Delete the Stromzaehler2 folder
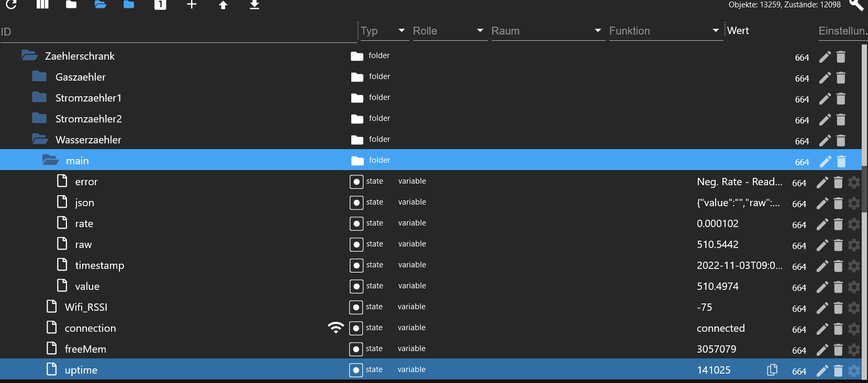 [841, 120]
